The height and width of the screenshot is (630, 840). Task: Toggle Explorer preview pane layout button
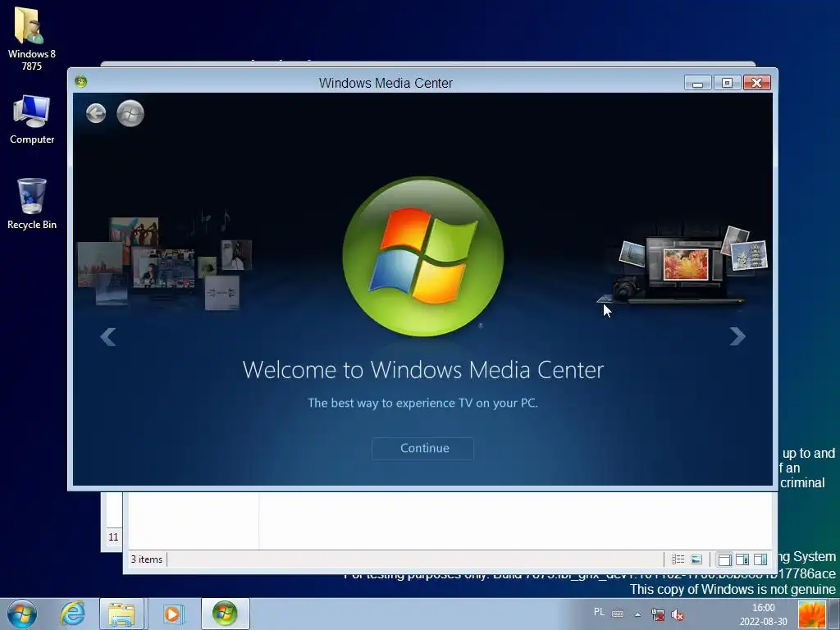tap(760, 559)
